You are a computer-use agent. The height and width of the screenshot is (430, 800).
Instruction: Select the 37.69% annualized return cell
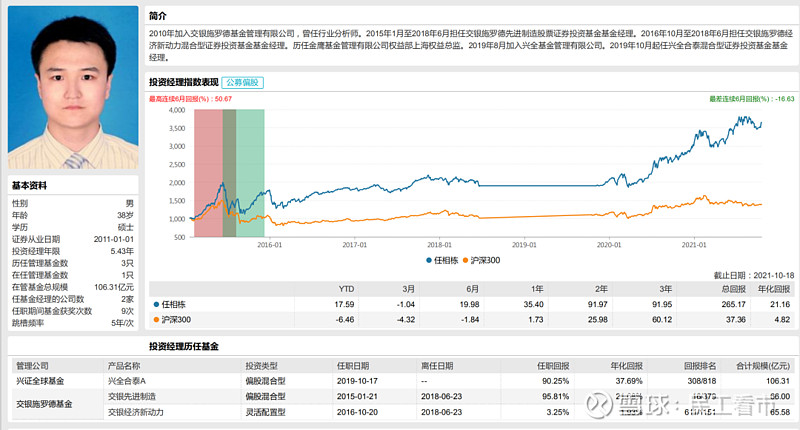point(629,381)
